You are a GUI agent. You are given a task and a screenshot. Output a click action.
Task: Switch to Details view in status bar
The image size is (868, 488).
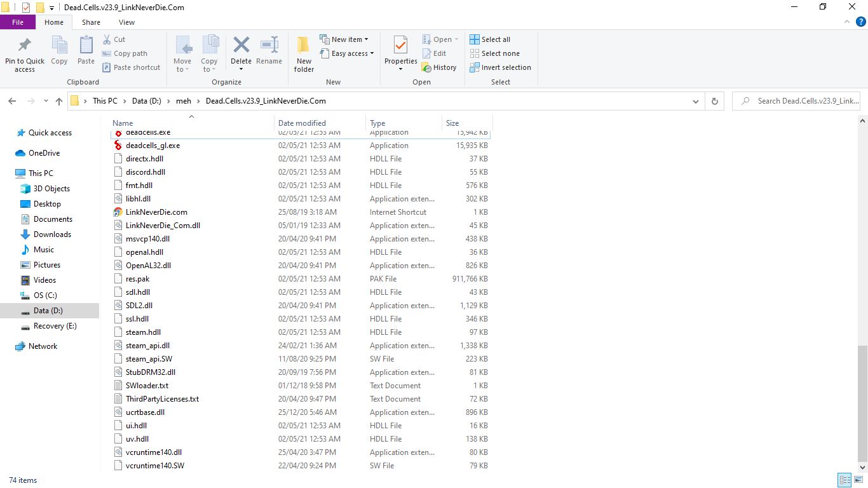pyautogui.click(x=844, y=480)
